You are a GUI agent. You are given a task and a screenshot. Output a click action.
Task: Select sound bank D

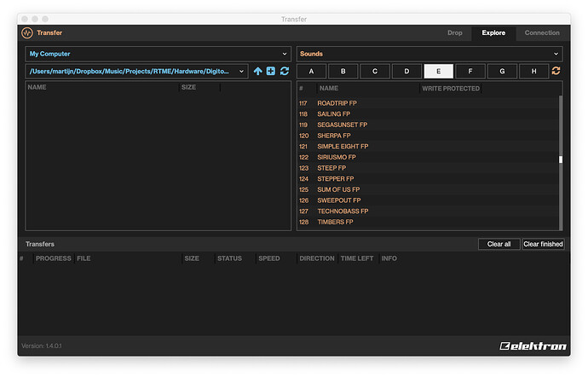click(x=406, y=71)
